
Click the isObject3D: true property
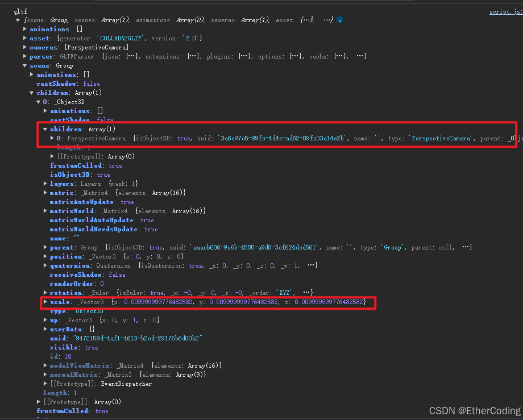coord(80,174)
